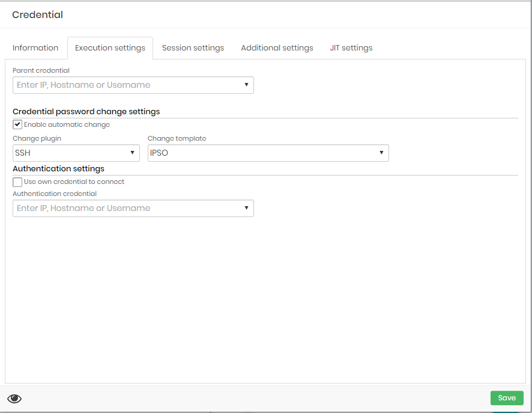Viewport: 532px width, 413px height.
Task: Click the Authentication credential dropdown arrow
Action: (x=246, y=208)
